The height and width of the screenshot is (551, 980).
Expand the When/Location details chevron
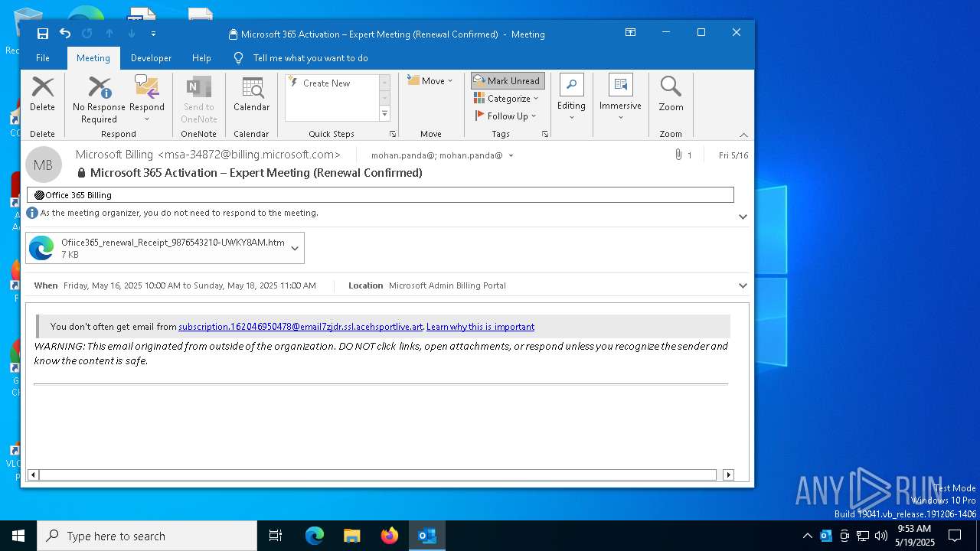(x=743, y=285)
